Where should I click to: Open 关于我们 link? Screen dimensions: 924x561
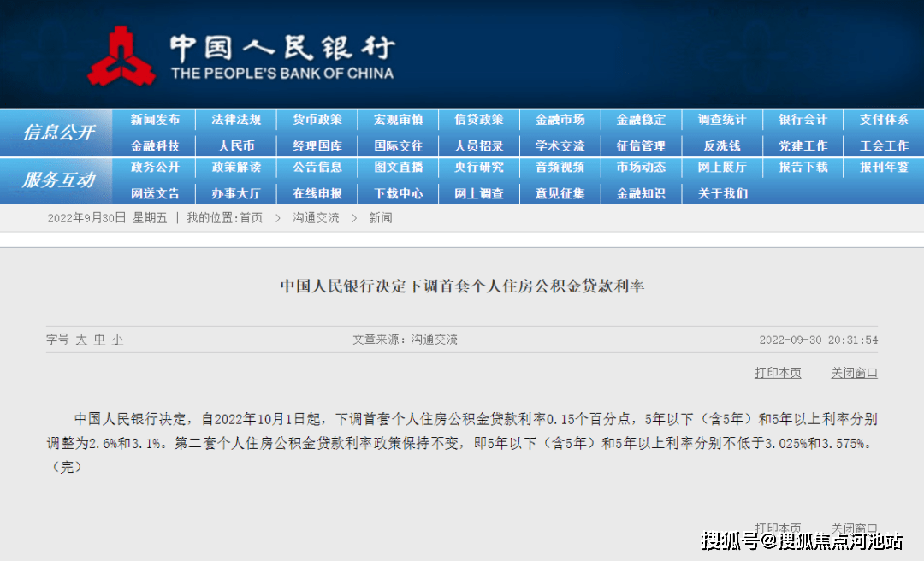722,193
